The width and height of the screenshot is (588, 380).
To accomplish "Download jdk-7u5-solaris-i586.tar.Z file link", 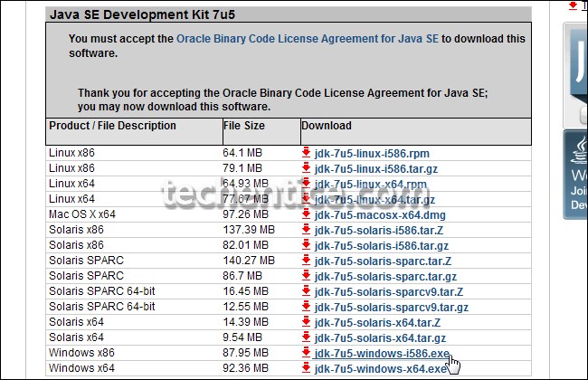I will pyautogui.click(x=379, y=231).
